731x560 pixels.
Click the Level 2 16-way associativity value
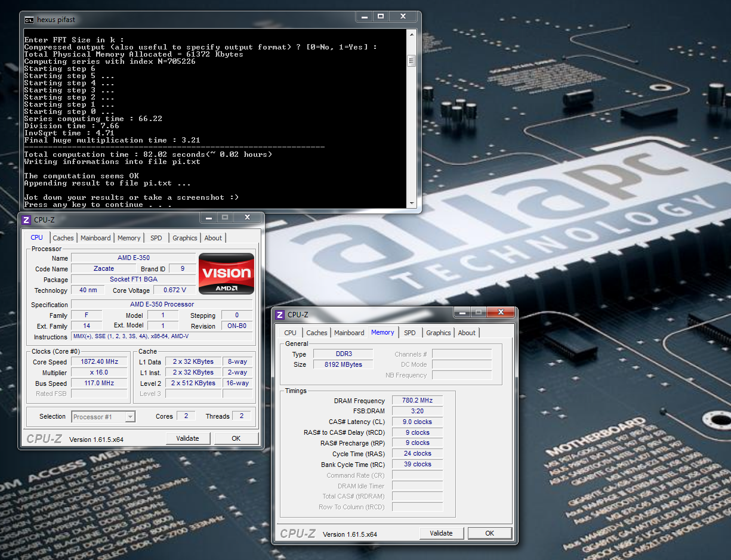[x=238, y=383]
